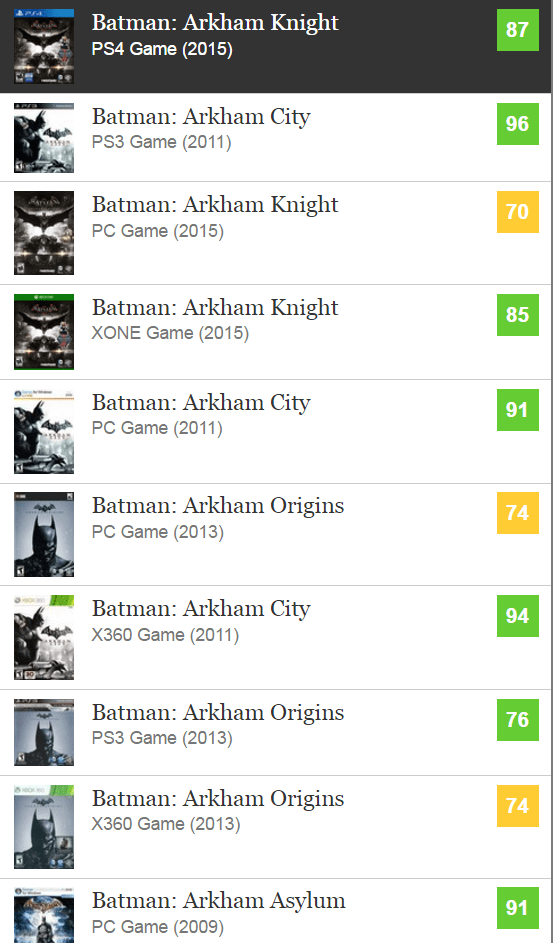Viewport: 553px width, 943px height.
Task: Open Batman: Arkham City PC Game (2011) title
Action: tap(201, 402)
